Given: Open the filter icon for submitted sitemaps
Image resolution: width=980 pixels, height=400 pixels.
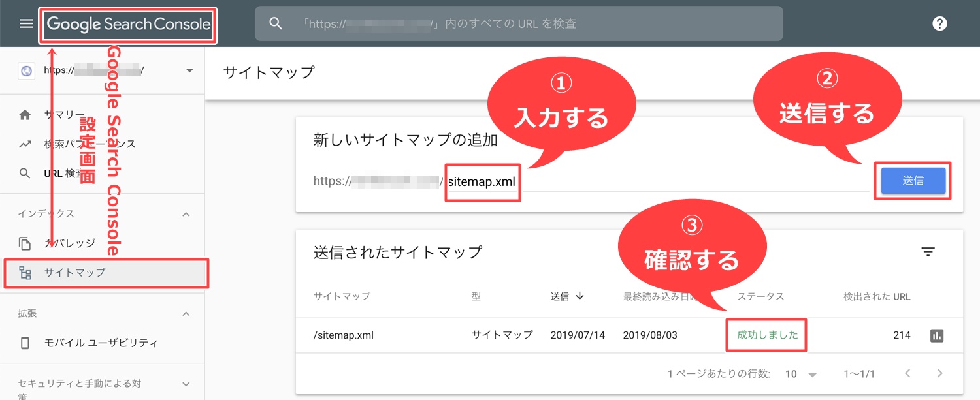Looking at the screenshot, I should click(928, 252).
